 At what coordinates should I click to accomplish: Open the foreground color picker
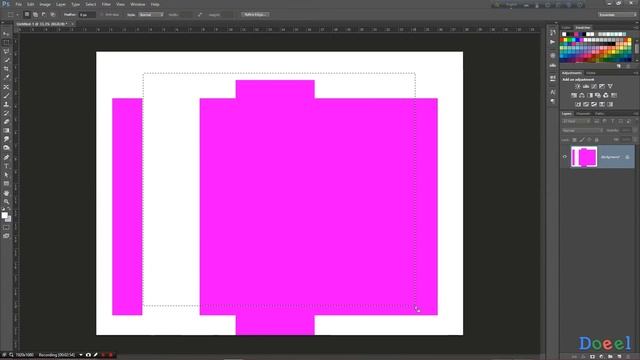[4, 215]
